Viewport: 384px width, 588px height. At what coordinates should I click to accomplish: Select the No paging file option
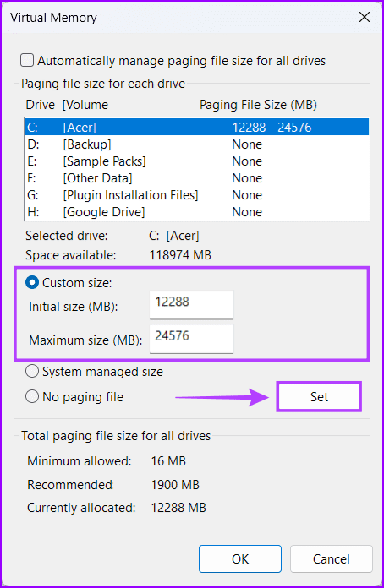[x=31, y=397]
